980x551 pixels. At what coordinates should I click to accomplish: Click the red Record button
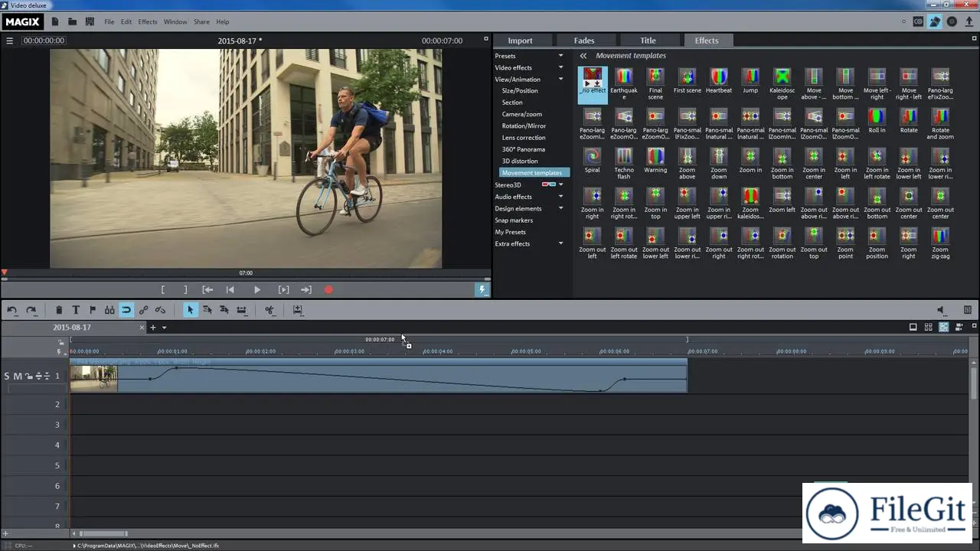[x=328, y=289]
